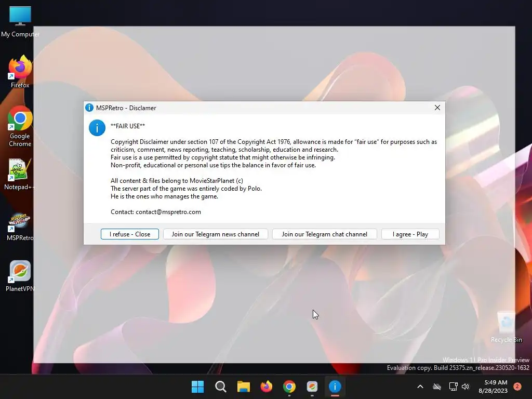Select the Notepad++ desktop shortcut
Image resolution: width=532 pixels, height=399 pixels.
[20, 175]
